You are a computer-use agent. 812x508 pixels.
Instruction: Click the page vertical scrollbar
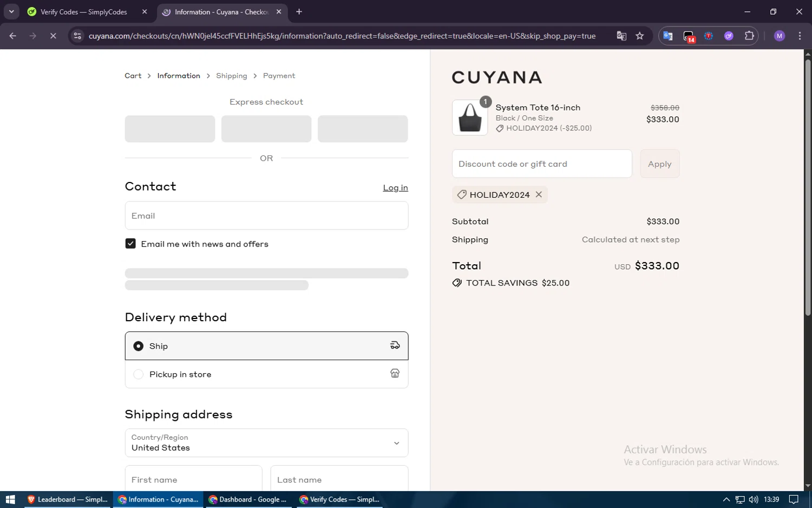808,187
